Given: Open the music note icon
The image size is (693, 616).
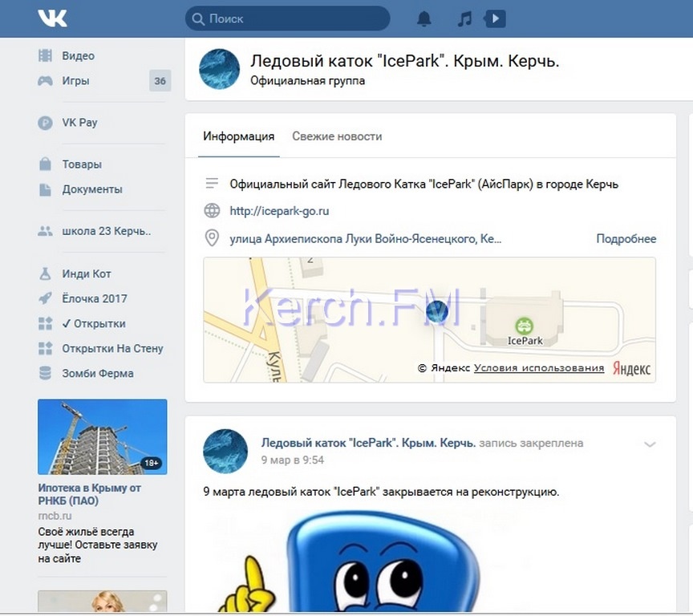Looking at the screenshot, I should tap(464, 18).
